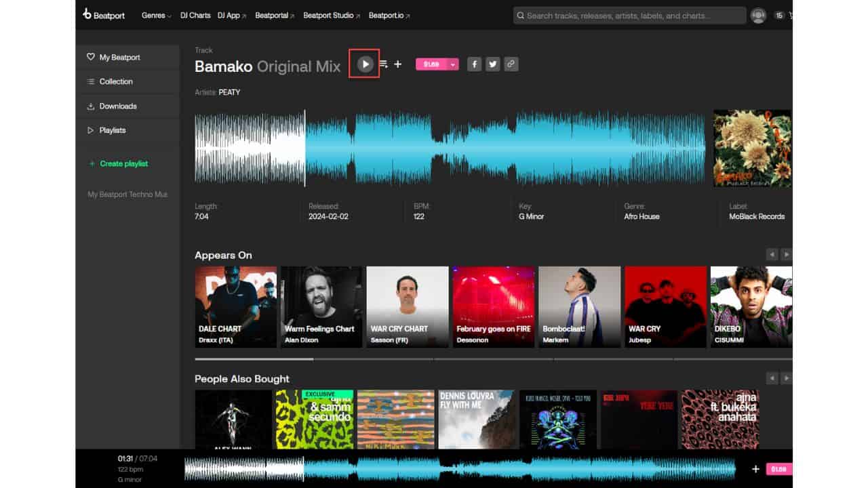Open February goes on FIRE chart

[x=494, y=306]
